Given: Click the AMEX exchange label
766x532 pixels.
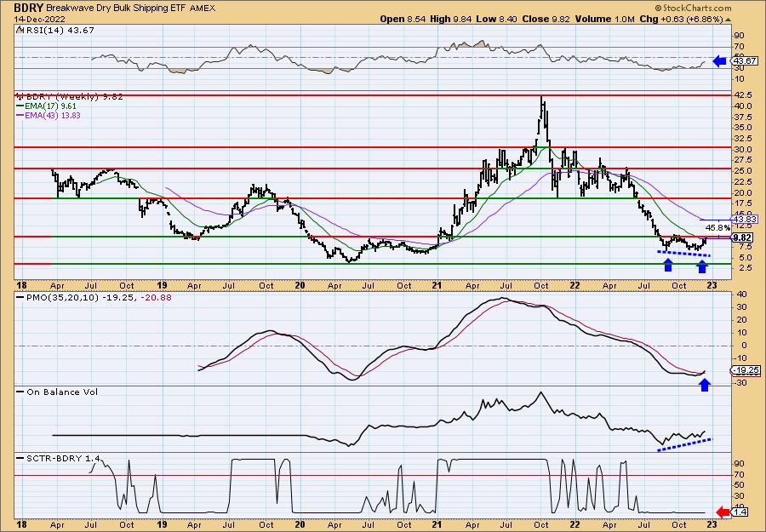Looking at the screenshot, I should (x=203, y=9).
